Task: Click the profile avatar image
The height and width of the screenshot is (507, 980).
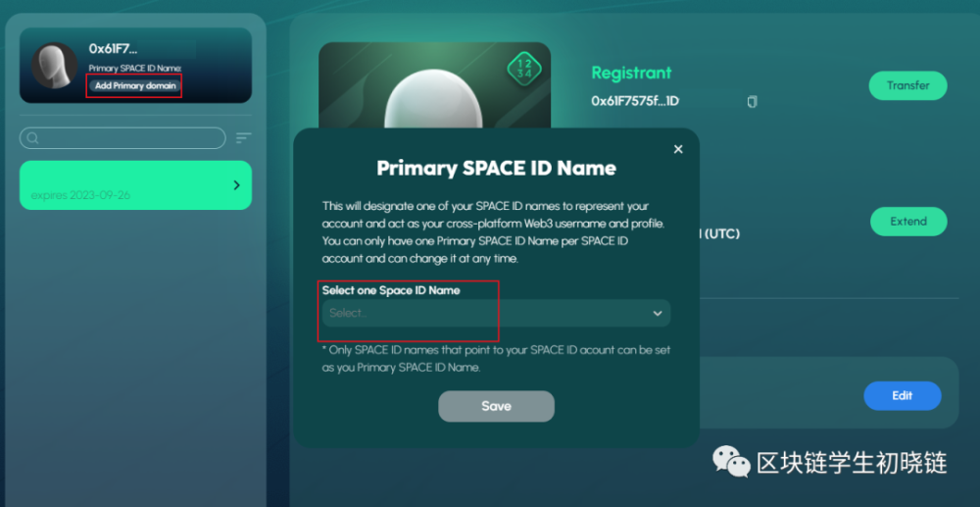Action: click(x=55, y=66)
